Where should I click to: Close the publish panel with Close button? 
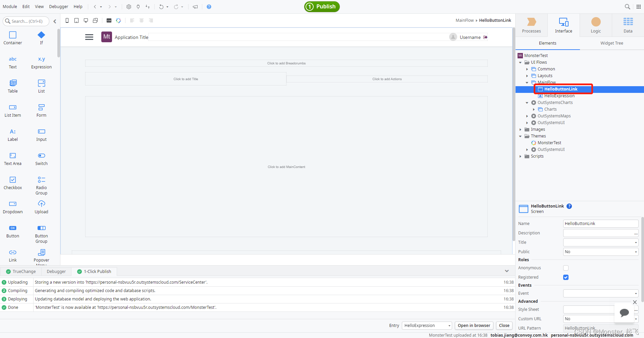[x=504, y=326]
